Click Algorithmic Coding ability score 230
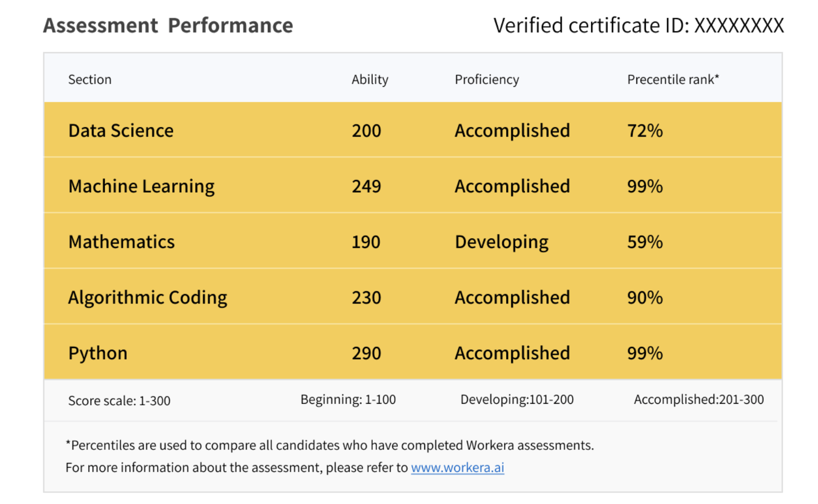818x504 pixels. 366,297
